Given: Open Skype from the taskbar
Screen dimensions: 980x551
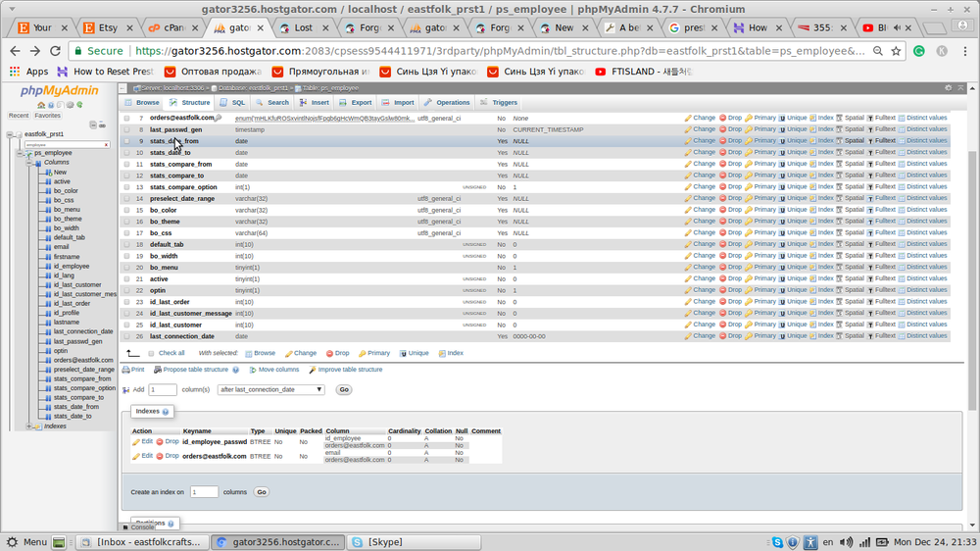Looking at the screenshot, I should click(415, 542).
